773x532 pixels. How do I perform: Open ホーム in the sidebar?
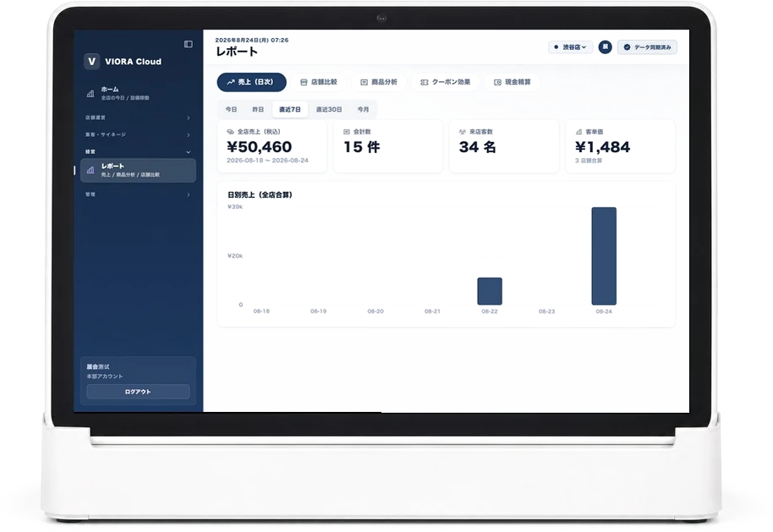[138, 93]
